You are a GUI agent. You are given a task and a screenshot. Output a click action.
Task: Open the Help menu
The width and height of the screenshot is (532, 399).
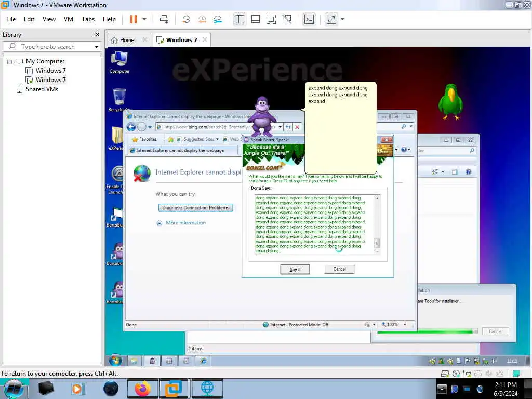pyautogui.click(x=109, y=19)
